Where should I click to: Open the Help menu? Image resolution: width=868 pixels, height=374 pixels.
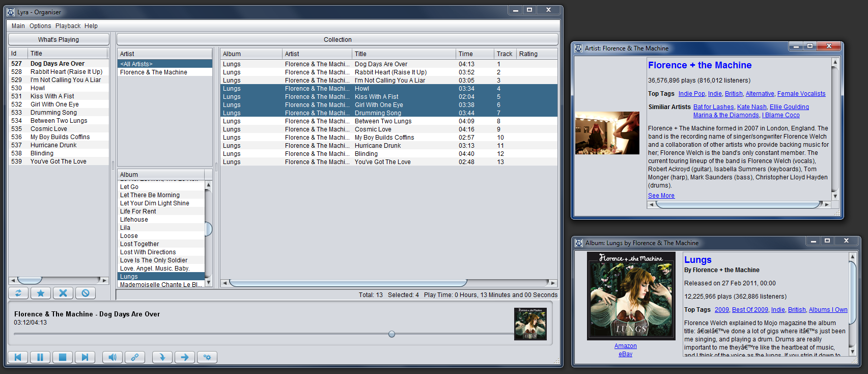tap(91, 26)
